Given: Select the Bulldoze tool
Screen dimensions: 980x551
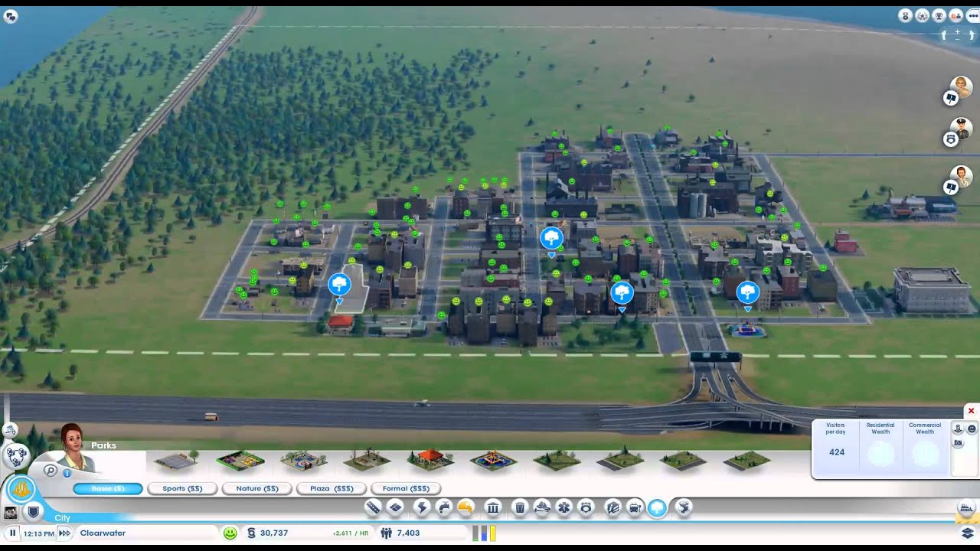Looking at the screenshot, I should 967,508.
